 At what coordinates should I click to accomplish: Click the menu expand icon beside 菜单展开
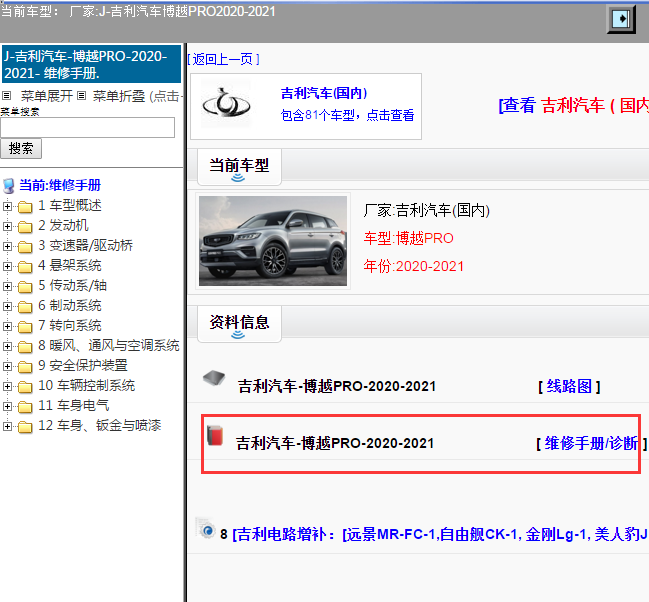[6, 96]
